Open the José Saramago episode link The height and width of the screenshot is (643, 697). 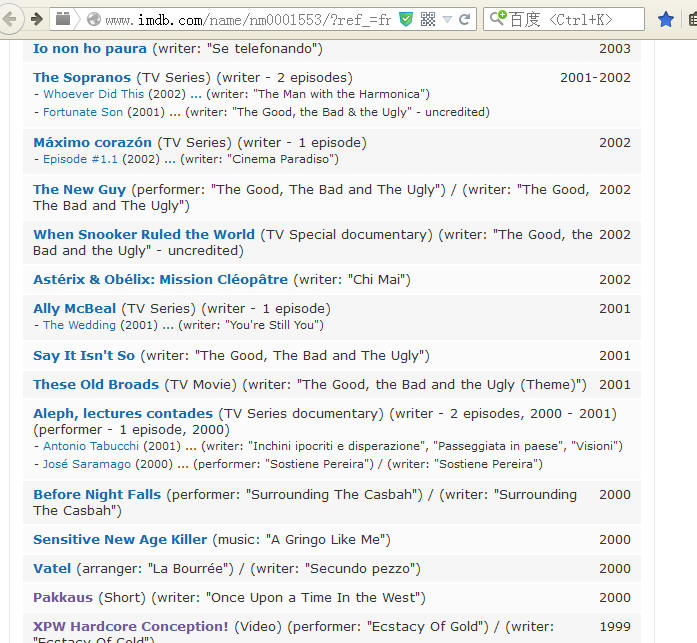pyautogui.click(x=87, y=464)
